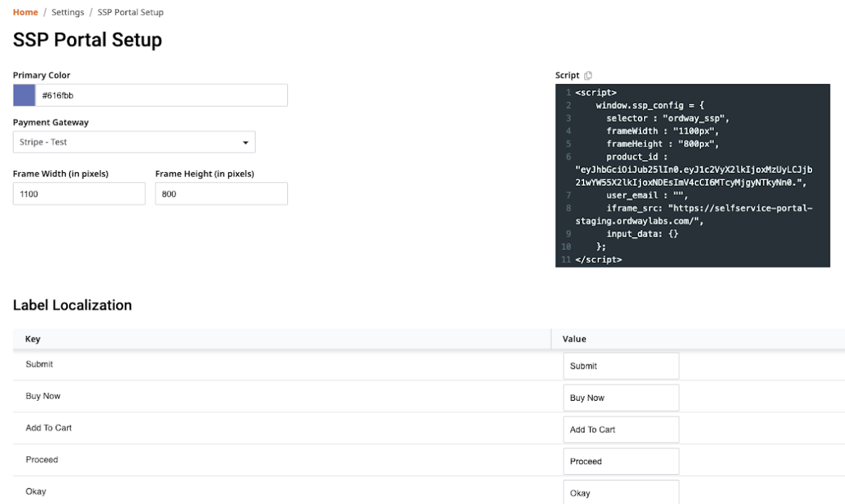The height and width of the screenshot is (504, 845).
Task: Click the window.ssp_config line in script
Action: tap(650, 105)
